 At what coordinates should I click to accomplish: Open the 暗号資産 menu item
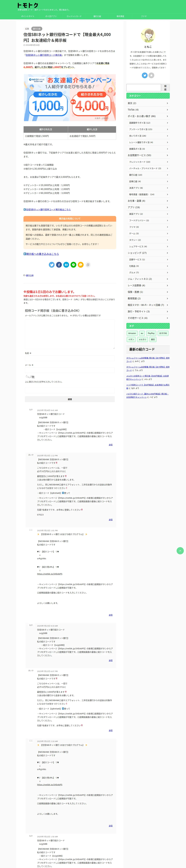[121, 16]
